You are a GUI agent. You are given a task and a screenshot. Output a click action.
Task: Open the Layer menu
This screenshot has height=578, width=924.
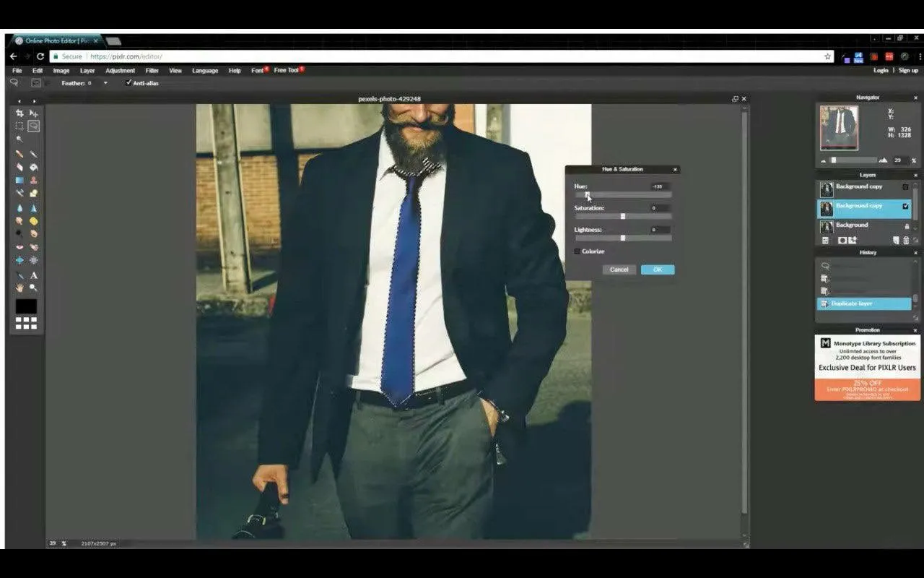87,71
